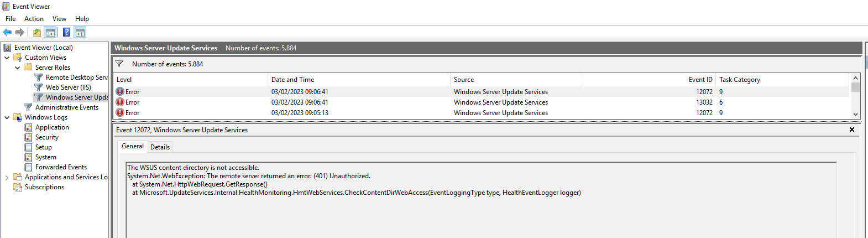The image size is (868, 238).
Task: Open the View menu
Action: 59,19
